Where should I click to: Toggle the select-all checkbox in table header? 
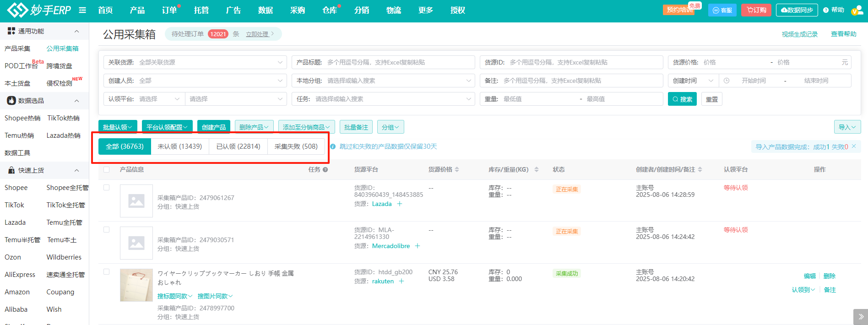click(107, 170)
